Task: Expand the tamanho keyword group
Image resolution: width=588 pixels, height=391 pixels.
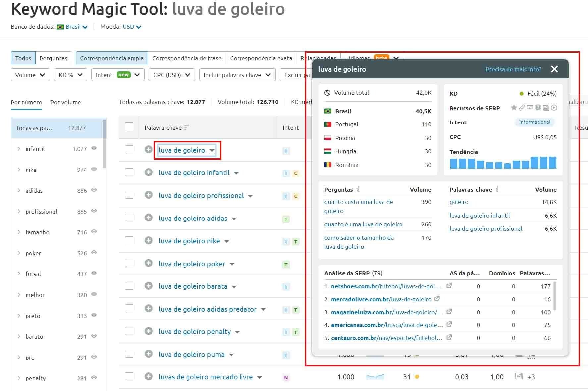Action: tap(19, 232)
